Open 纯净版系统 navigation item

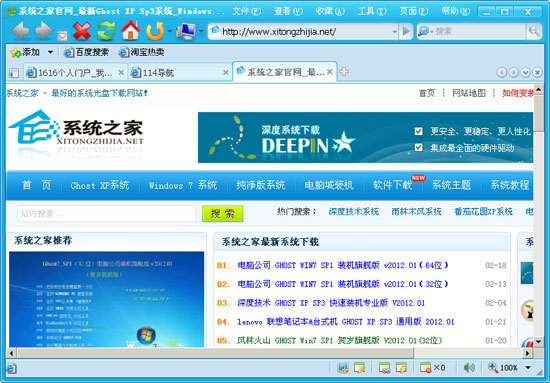click(261, 185)
